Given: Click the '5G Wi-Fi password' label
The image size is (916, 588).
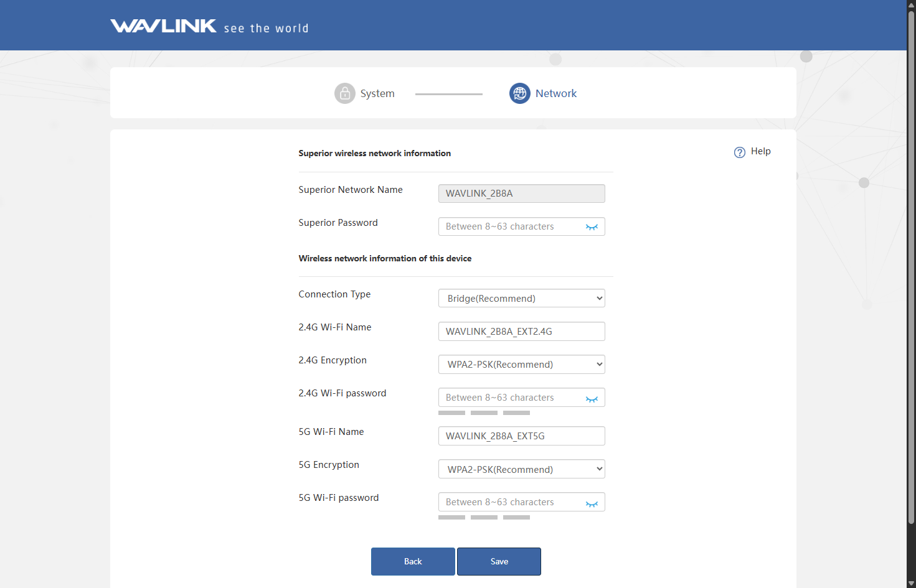Looking at the screenshot, I should click(339, 498).
